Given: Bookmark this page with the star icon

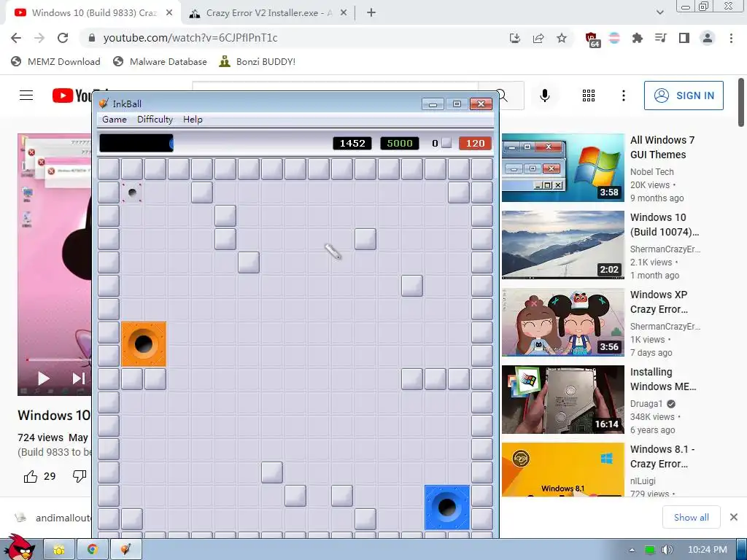Looking at the screenshot, I should pos(562,38).
